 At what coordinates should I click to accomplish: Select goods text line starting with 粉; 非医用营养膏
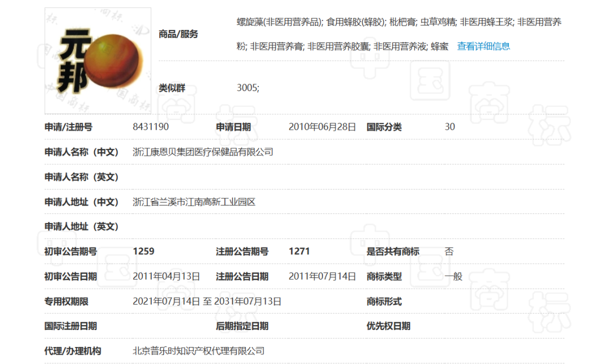342,46
